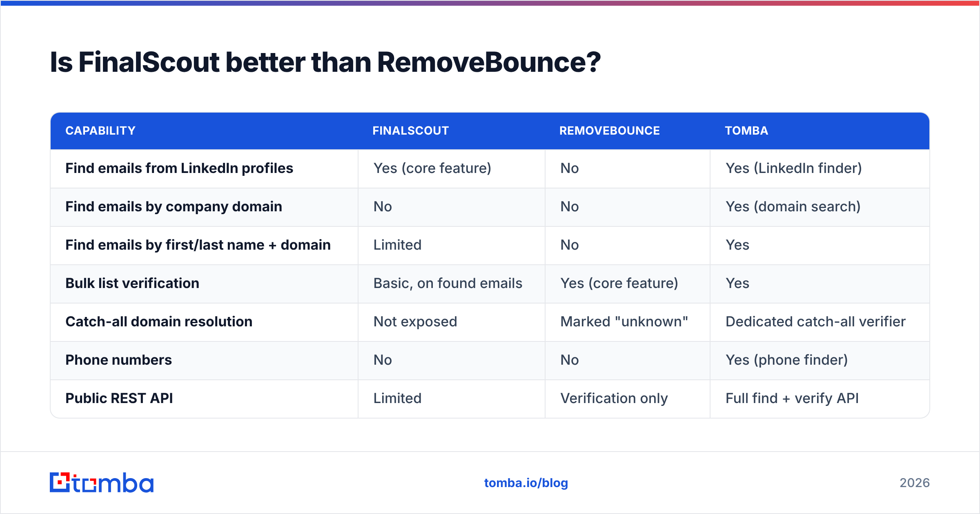Click 'Basic, on found emails' cell
980x514 pixels.
click(448, 283)
